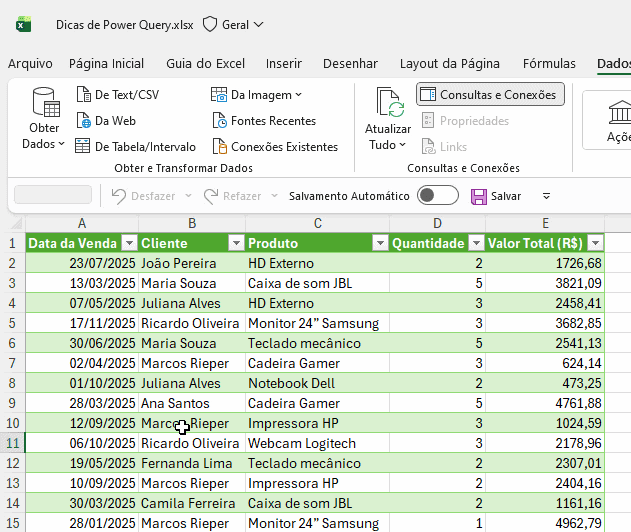Expand the Da Imagem dropdown
631x532 pixels.
(298, 95)
